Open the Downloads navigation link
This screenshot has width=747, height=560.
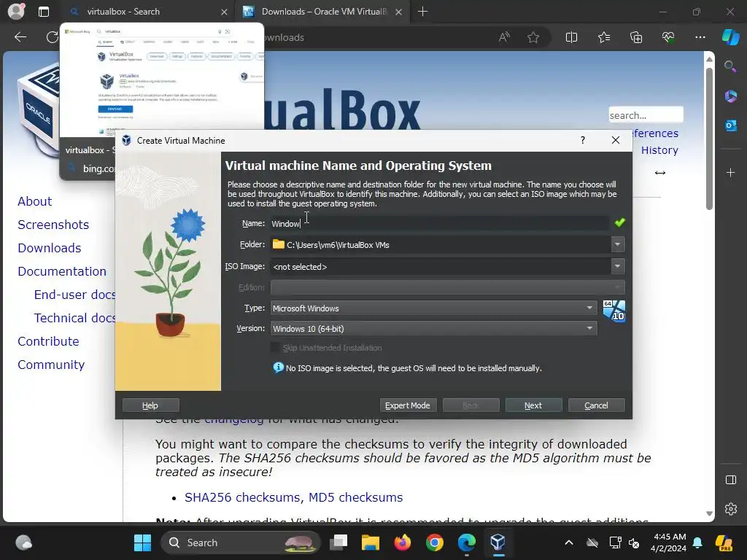50,248
